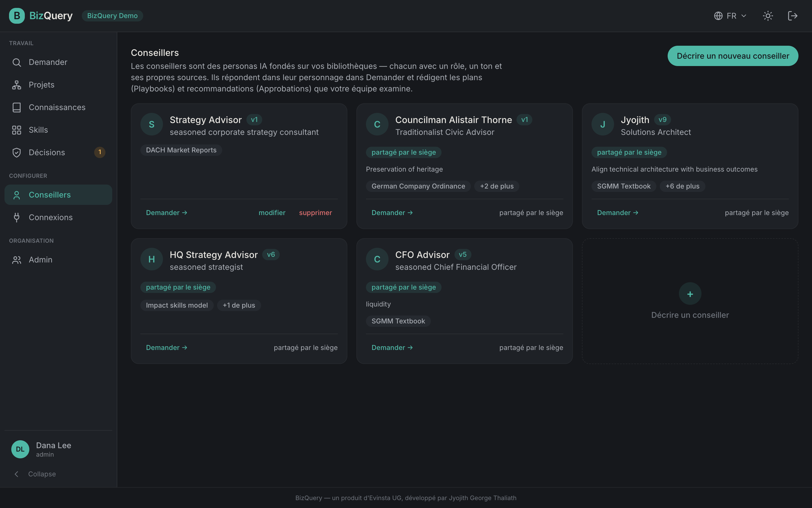Click the BizQuery green B logo

[x=17, y=16]
